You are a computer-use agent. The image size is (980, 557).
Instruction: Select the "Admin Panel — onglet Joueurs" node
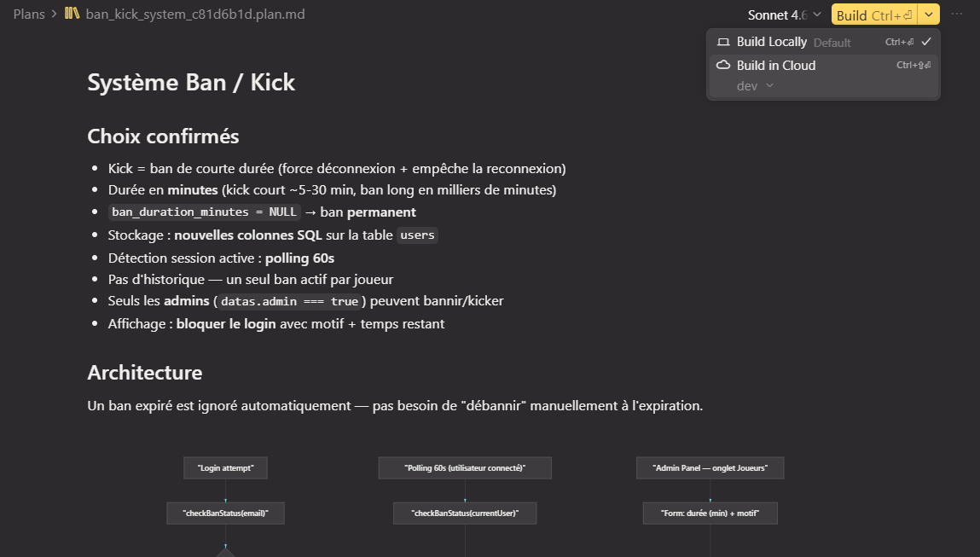coord(710,467)
